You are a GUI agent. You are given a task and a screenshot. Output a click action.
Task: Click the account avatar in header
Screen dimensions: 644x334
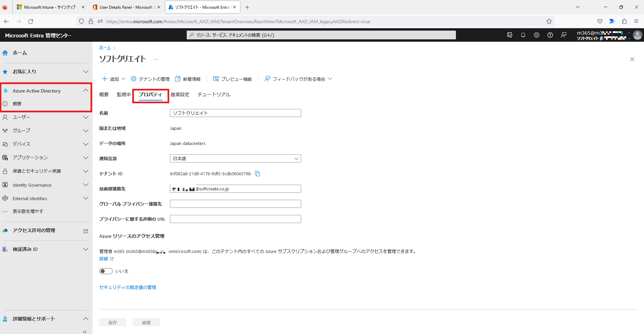coord(637,35)
